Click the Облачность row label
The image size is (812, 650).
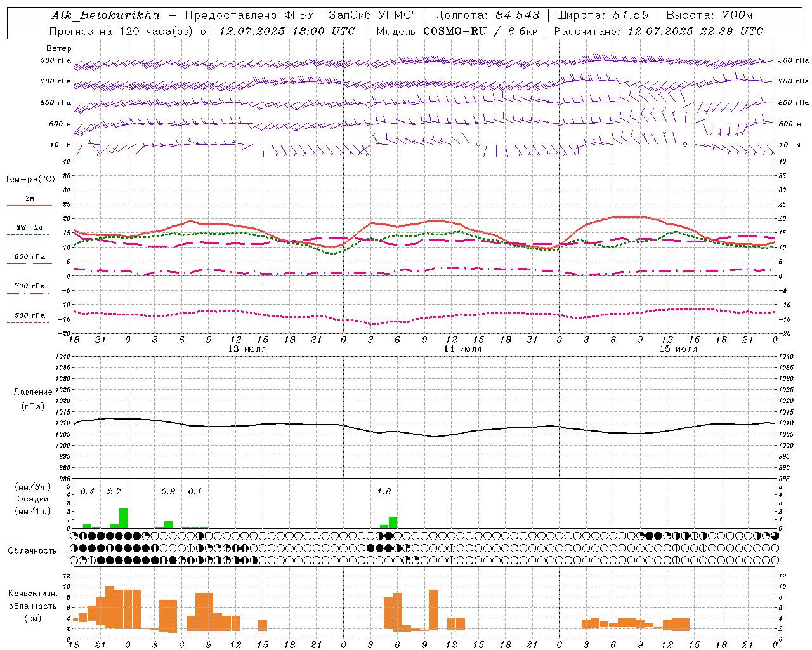[x=32, y=550]
